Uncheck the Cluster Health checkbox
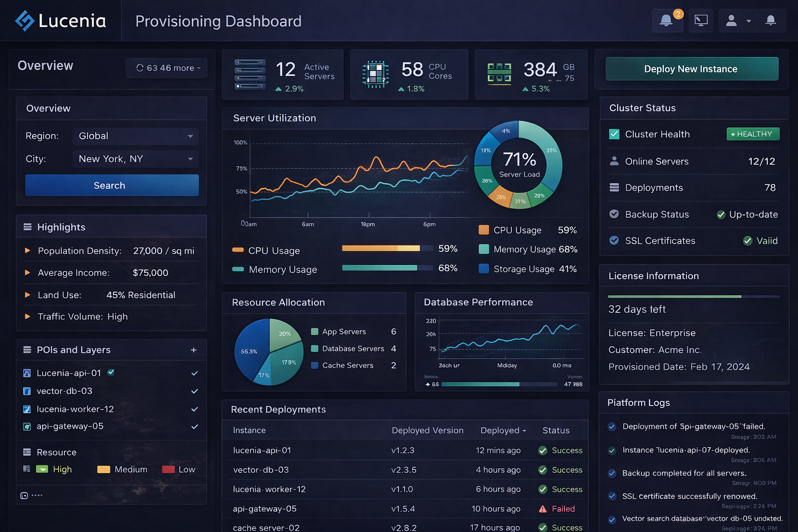798x532 pixels. [x=614, y=134]
